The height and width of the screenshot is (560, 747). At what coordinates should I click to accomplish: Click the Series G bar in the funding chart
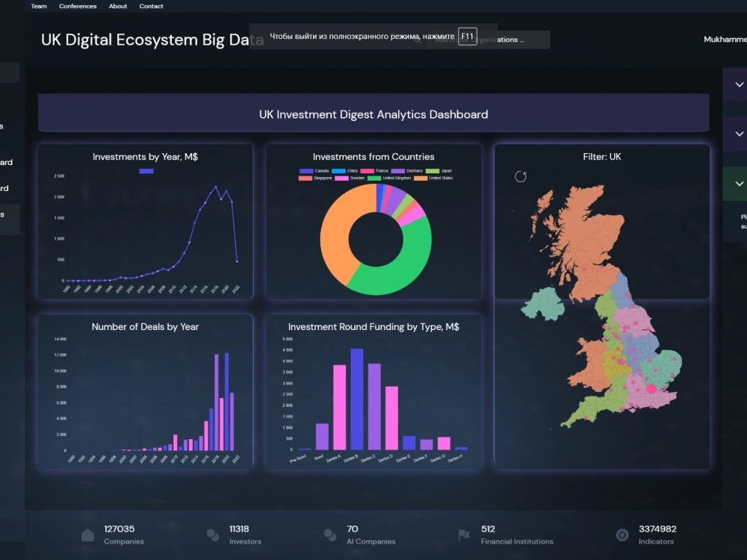444,444
